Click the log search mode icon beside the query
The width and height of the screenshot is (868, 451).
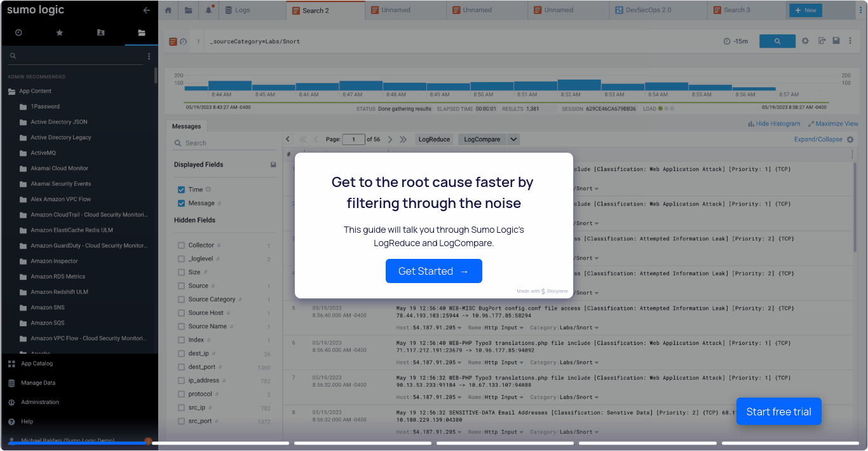(x=173, y=41)
